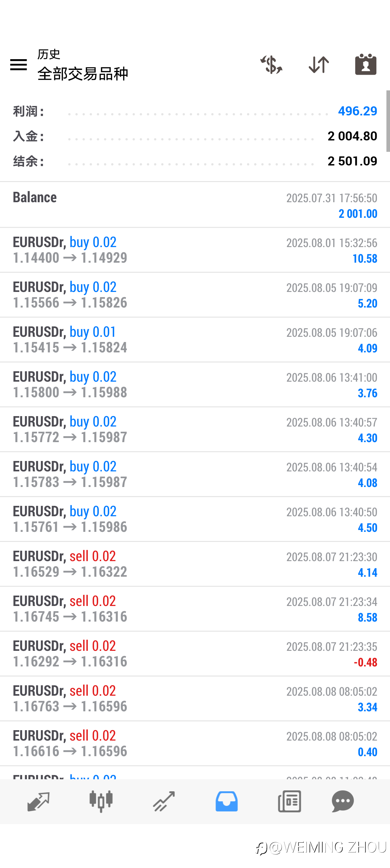Tap the currency symbol filter icon
Viewport: 390px width, 868px height.
(271, 64)
